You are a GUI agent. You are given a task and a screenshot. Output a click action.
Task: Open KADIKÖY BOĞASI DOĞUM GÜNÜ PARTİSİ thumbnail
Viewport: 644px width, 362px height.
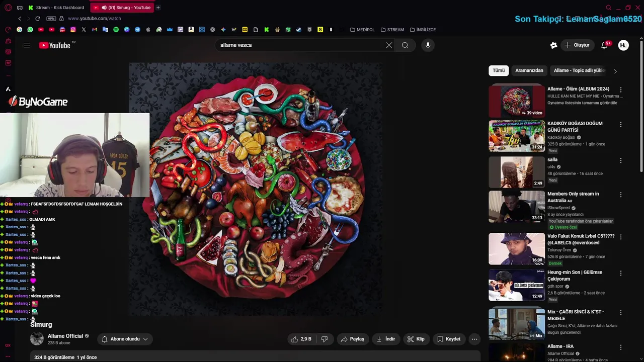tap(517, 136)
